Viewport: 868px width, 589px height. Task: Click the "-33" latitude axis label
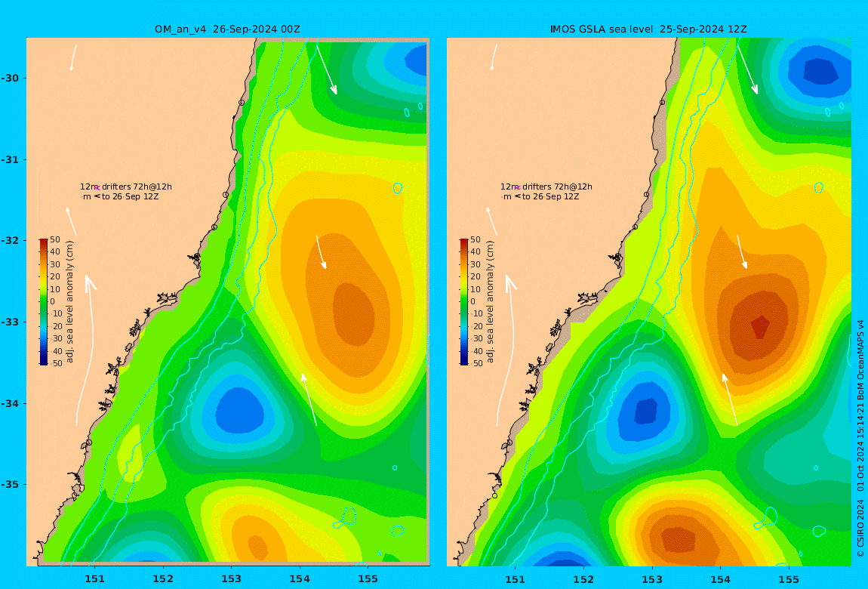click(9, 322)
